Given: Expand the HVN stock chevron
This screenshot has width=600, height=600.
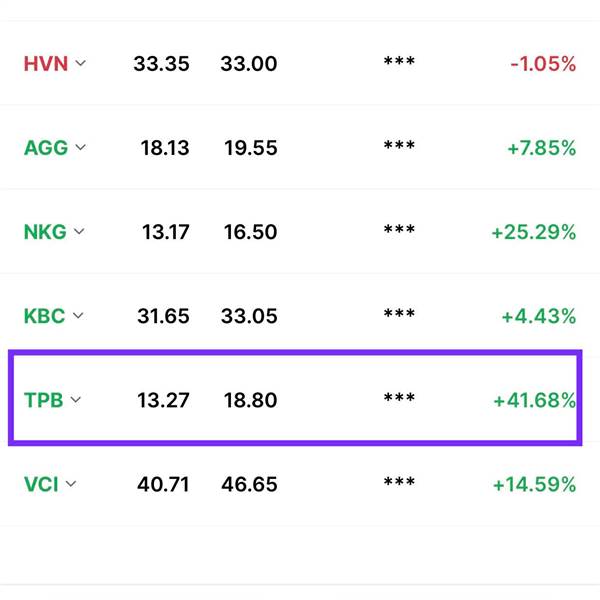Looking at the screenshot, I should pos(80,63).
